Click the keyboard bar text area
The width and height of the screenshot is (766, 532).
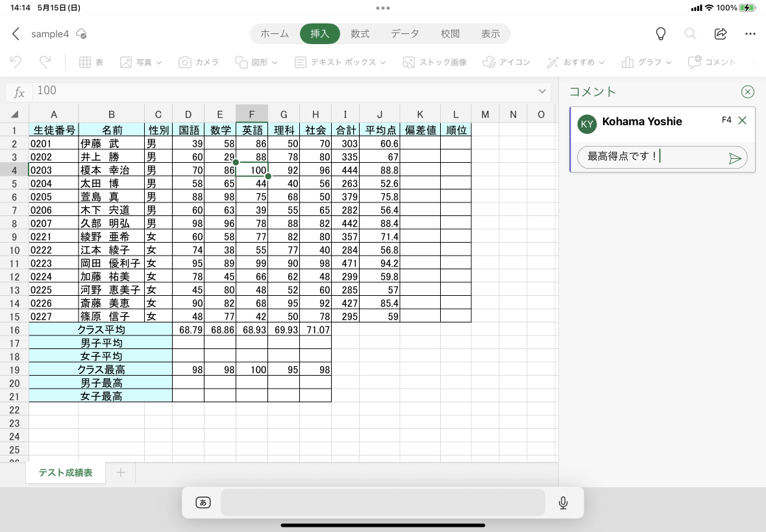[x=383, y=502]
